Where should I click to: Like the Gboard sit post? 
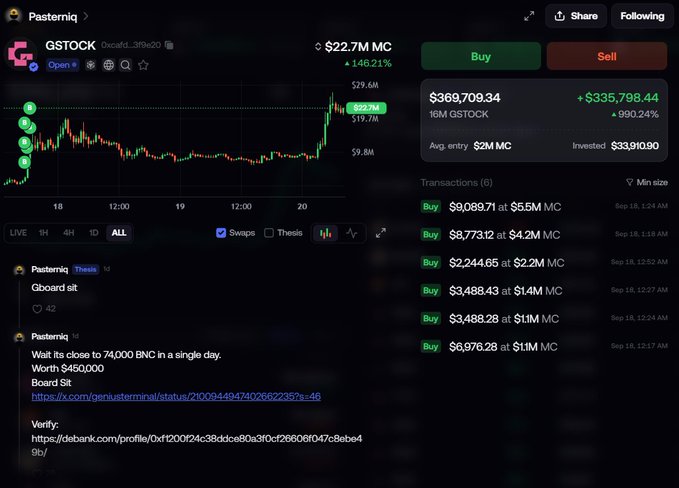[x=37, y=309]
